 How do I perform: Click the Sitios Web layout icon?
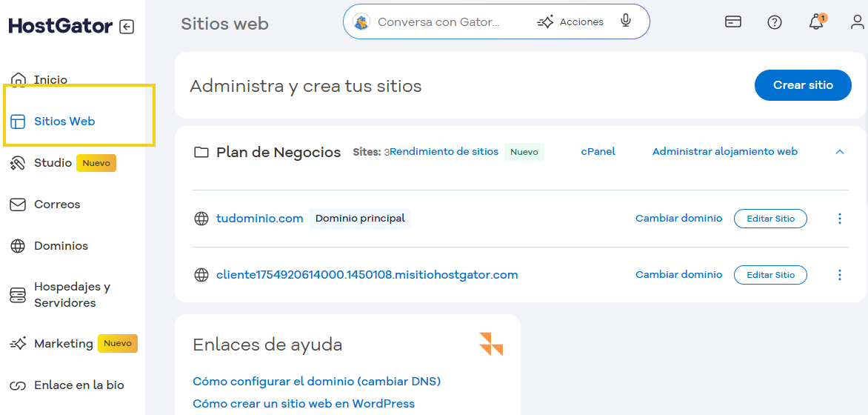pos(19,122)
